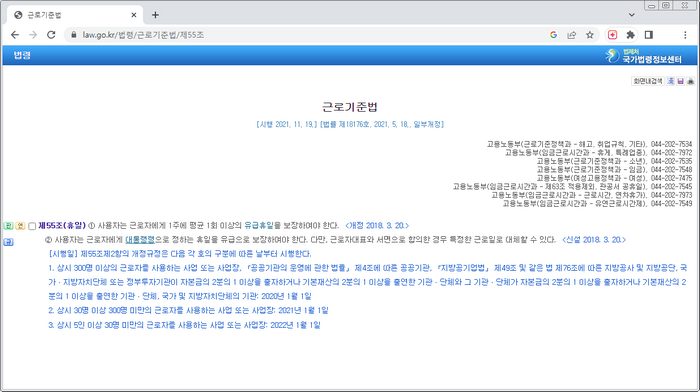Click contact line ending 044-202-7548
Viewport: 700px width, 392px height.
pyautogui.click(x=614, y=170)
